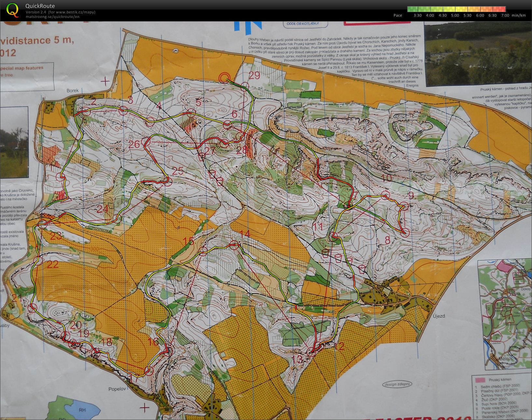This screenshot has height=420, width=532.
Task: Select the 7:00 pace value
Action: point(505,15)
